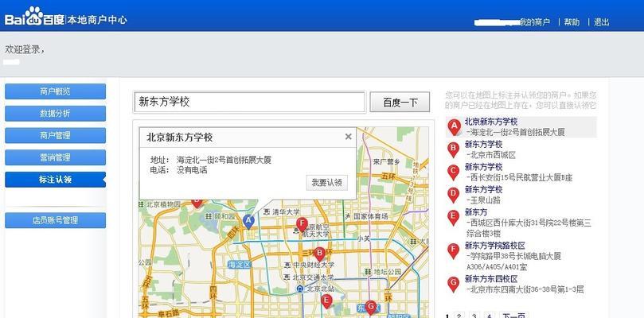Image resolution: width=644 pixels, height=318 pixels.
Task: Open result C above the 西长安街15号 address
Action: tap(483, 167)
